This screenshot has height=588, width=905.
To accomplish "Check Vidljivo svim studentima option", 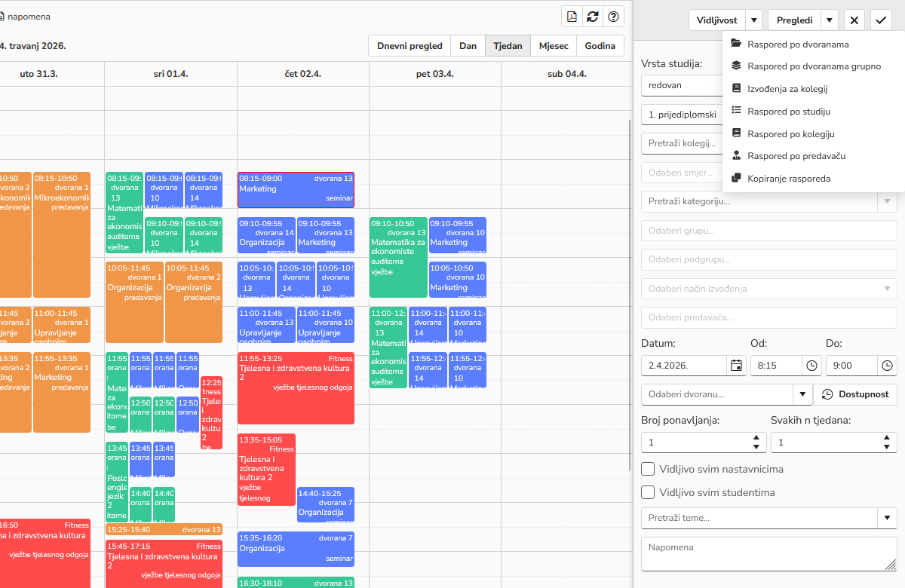I will coord(648,492).
